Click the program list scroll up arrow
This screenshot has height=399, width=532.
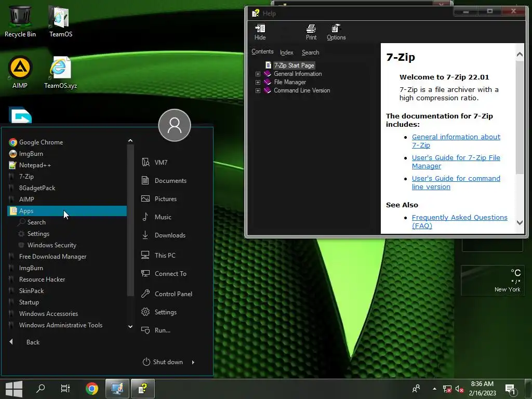coord(130,140)
